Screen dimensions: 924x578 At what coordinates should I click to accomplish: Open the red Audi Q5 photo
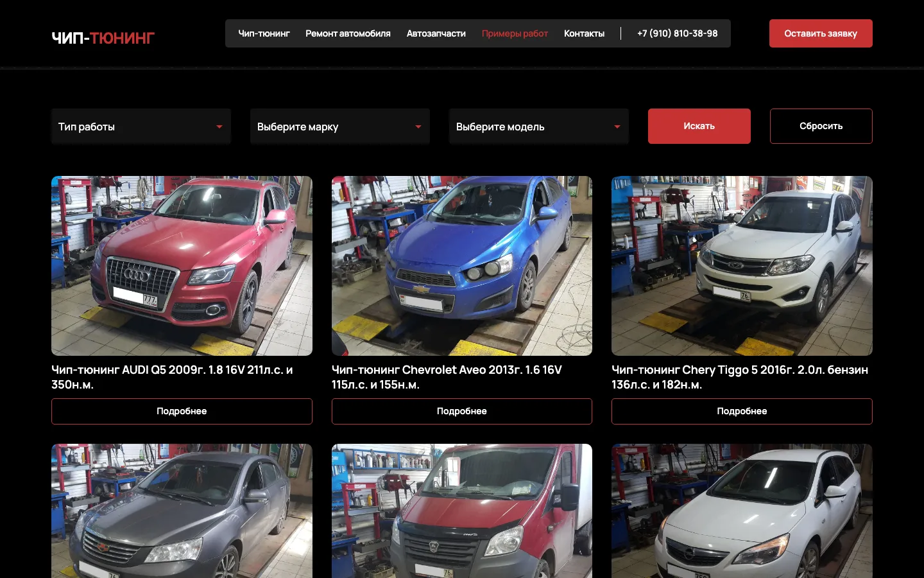point(182,266)
